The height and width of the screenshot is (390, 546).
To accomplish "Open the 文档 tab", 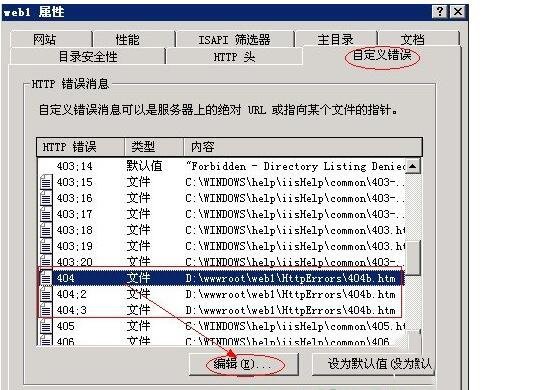I will (419, 39).
